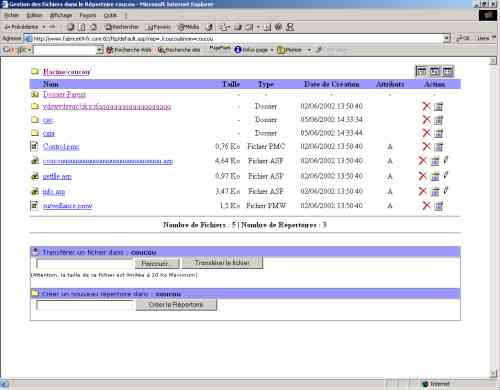Click the Liens links bar label
This screenshot has width=500, height=390.
(x=484, y=38)
